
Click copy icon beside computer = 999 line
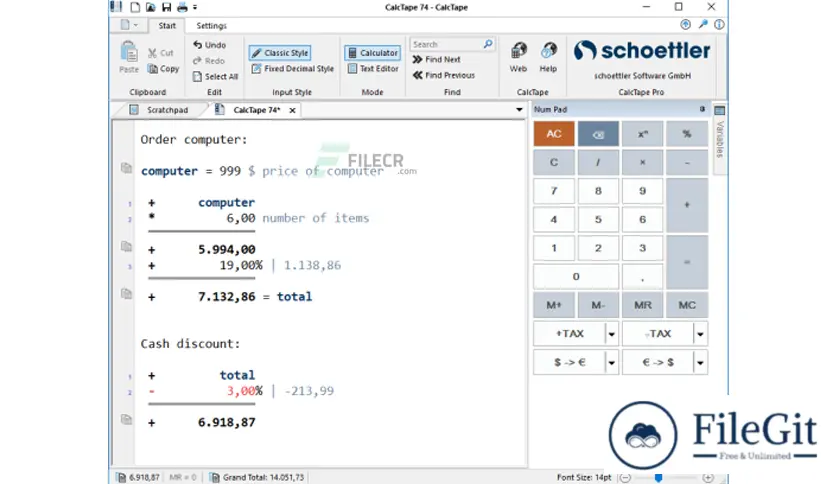(126, 168)
